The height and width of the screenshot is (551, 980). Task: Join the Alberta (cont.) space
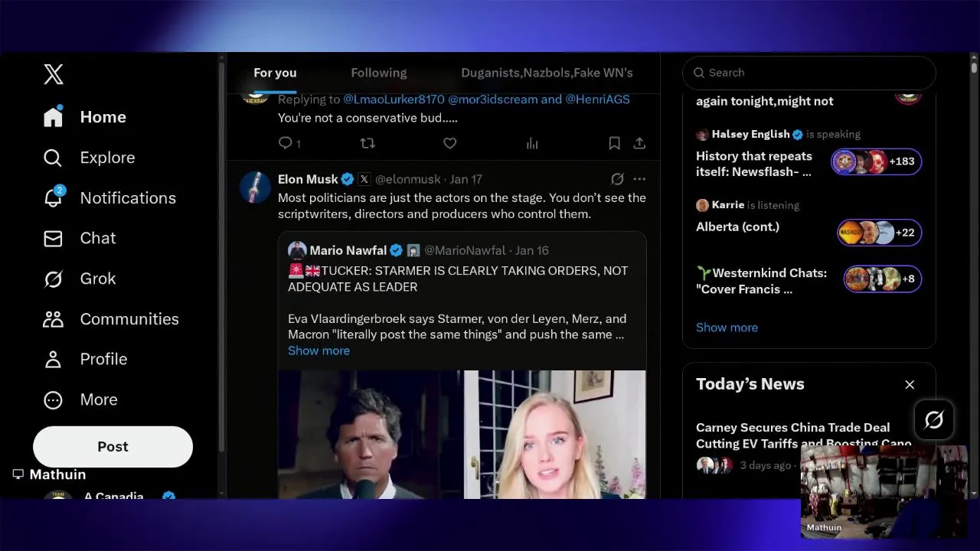click(x=737, y=227)
